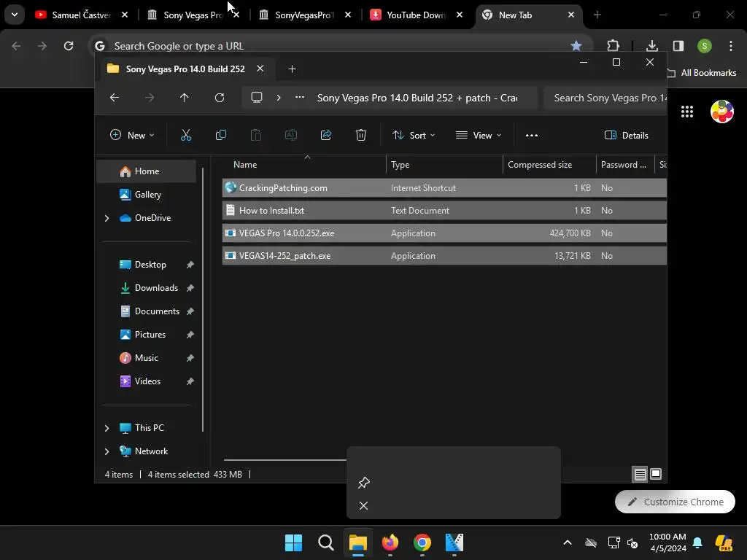Click Chrome Extensions puzzle icon

[613, 46]
